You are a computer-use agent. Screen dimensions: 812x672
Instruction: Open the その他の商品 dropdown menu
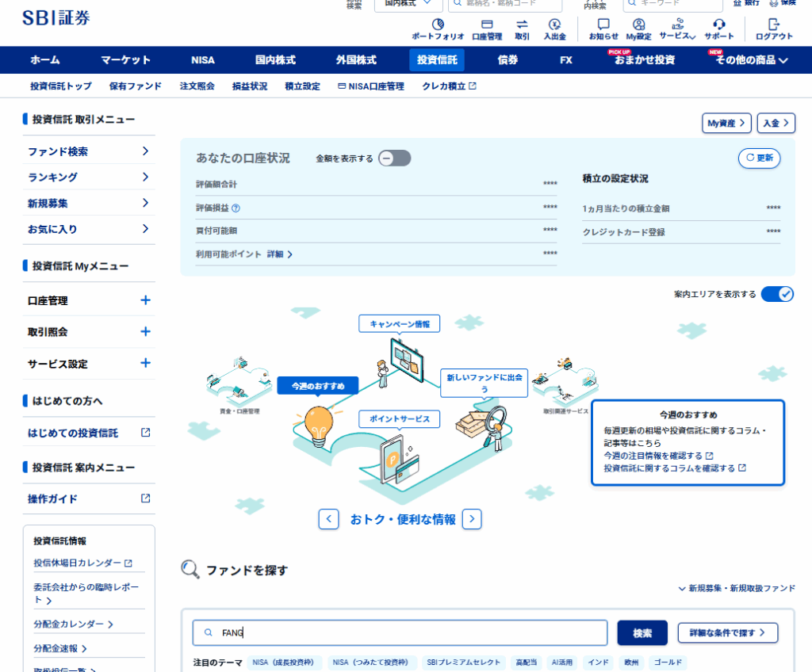tap(752, 60)
